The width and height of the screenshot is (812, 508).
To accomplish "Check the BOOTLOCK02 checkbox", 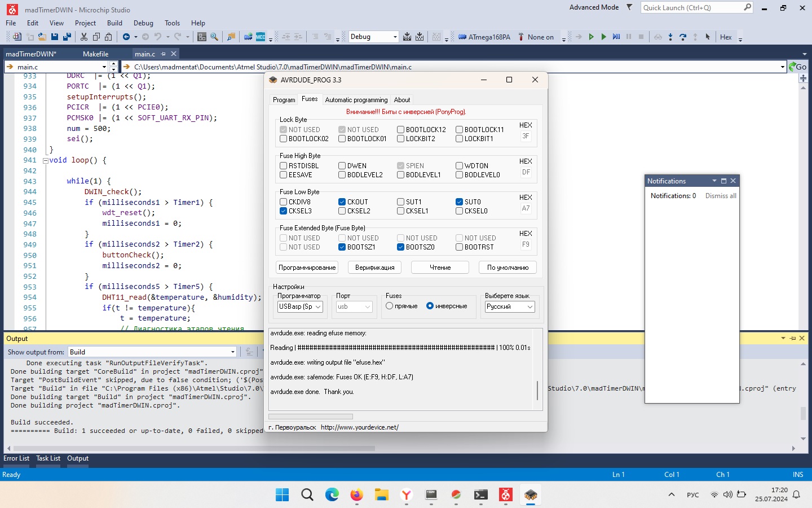I will 284,139.
